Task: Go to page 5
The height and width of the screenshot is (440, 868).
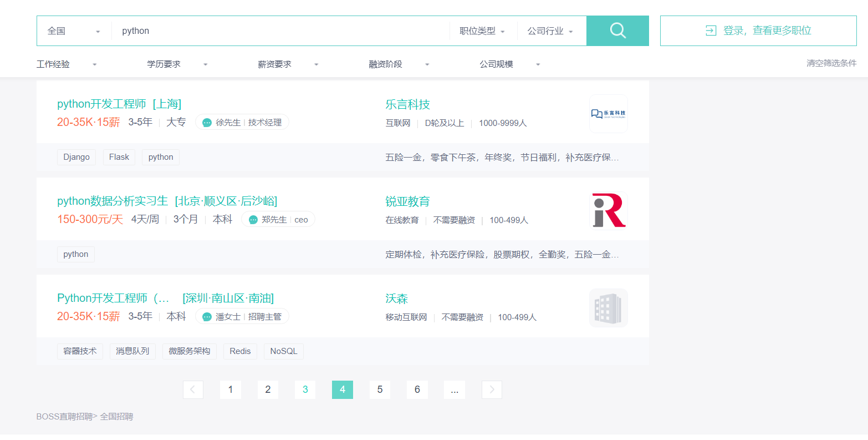Action: tap(380, 390)
